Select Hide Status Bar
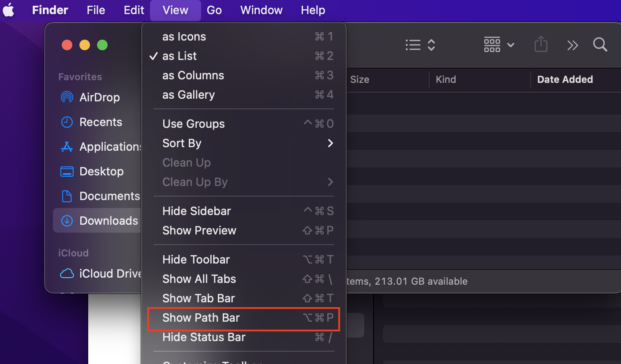The image size is (621, 364). tap(244, 337)
